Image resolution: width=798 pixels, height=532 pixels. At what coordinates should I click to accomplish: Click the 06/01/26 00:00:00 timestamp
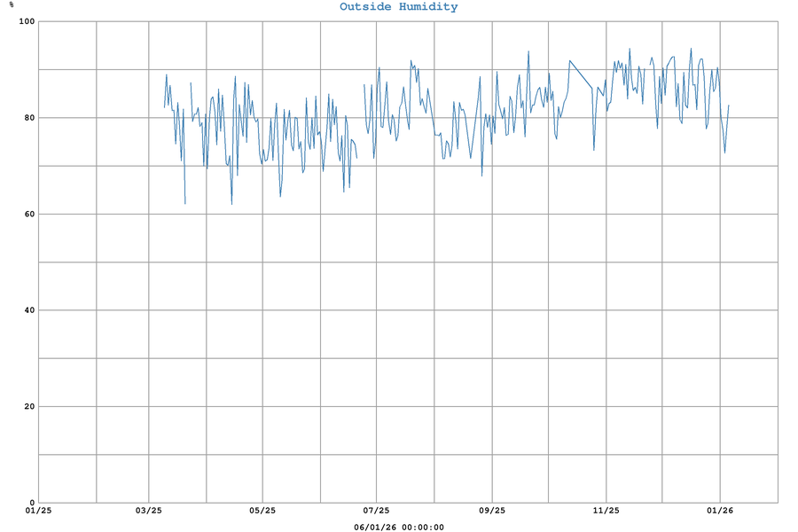click(398, 527)
